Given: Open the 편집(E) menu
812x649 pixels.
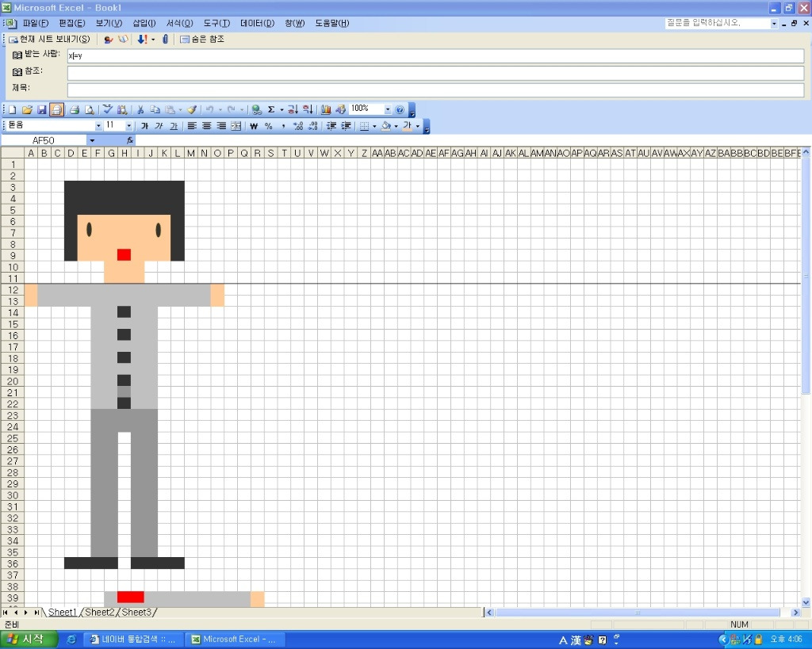Looking at the screenshot, I should tap(72, 23).
